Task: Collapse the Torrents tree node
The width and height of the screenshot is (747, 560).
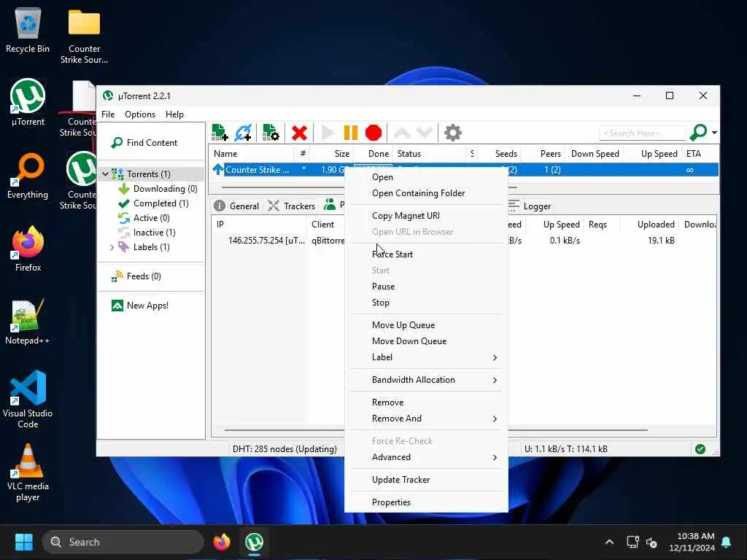Action: pos(105,174)
